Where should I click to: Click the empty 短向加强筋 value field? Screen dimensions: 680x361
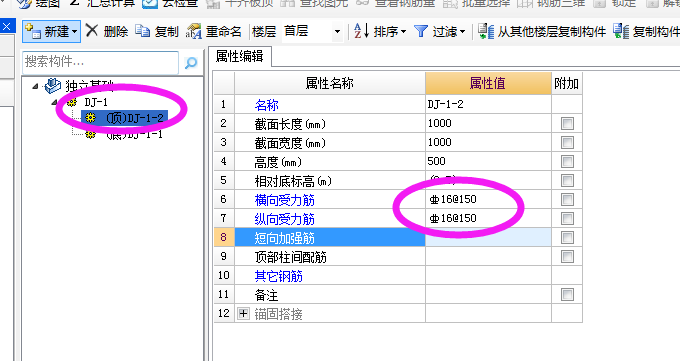click(x=488, y=237)
